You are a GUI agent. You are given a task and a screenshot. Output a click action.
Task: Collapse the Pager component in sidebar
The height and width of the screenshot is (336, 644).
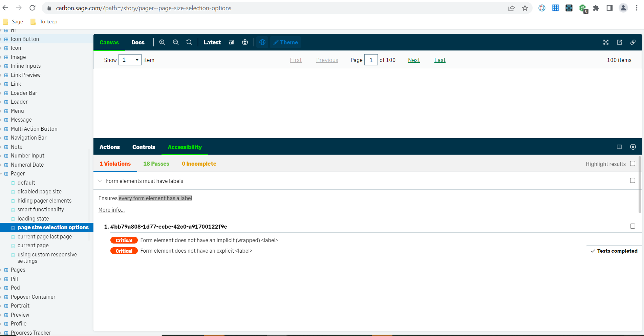(18, 173)
